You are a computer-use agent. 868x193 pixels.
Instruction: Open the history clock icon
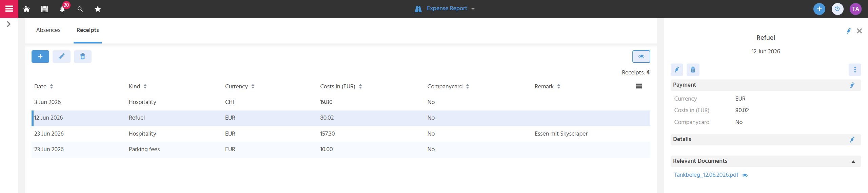tap(837, 9)
